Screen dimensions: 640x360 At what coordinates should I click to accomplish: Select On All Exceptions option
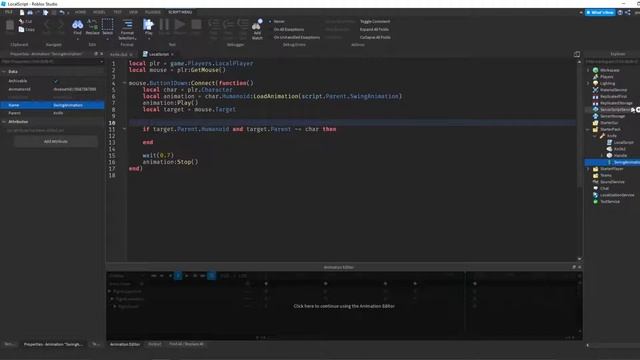289,29
